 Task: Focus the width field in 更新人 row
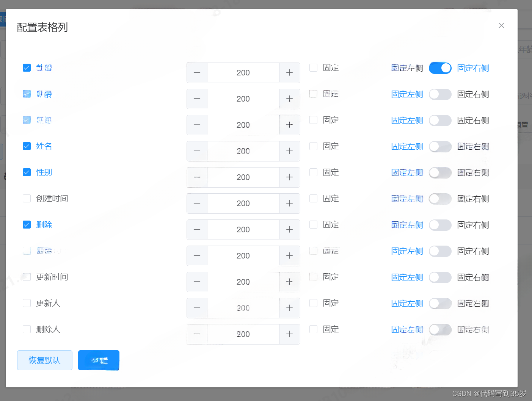tap(243, 308)
